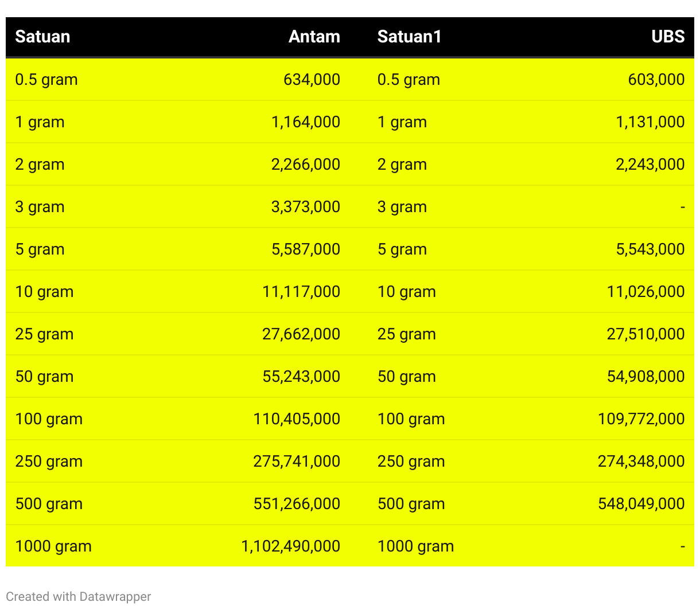Image resolution: width=700 pixels, height=610 pixels.
Task: Open the Created with Datawrapper link
Action: (x=79, y=597)
